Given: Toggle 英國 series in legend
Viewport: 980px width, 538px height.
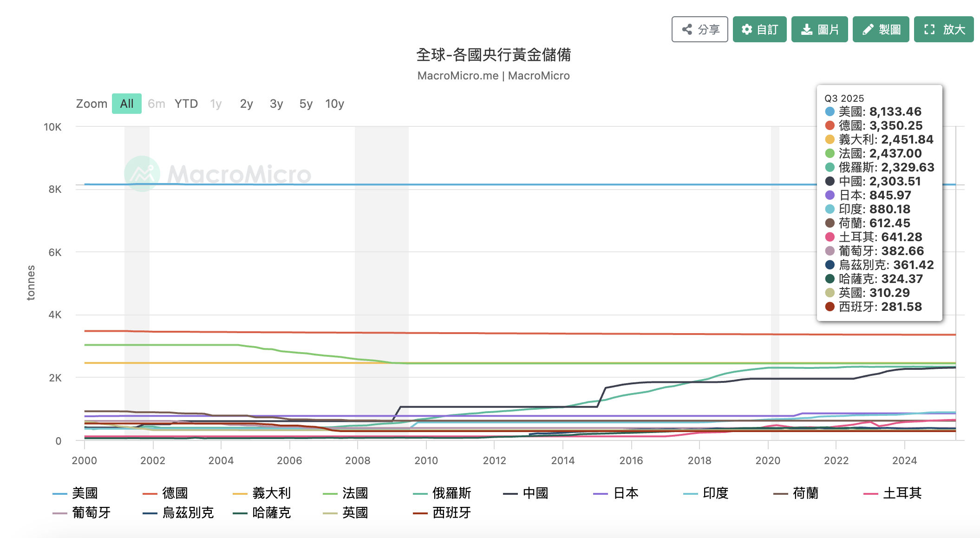Looking at the screenshot, I should tap(346, 512).
